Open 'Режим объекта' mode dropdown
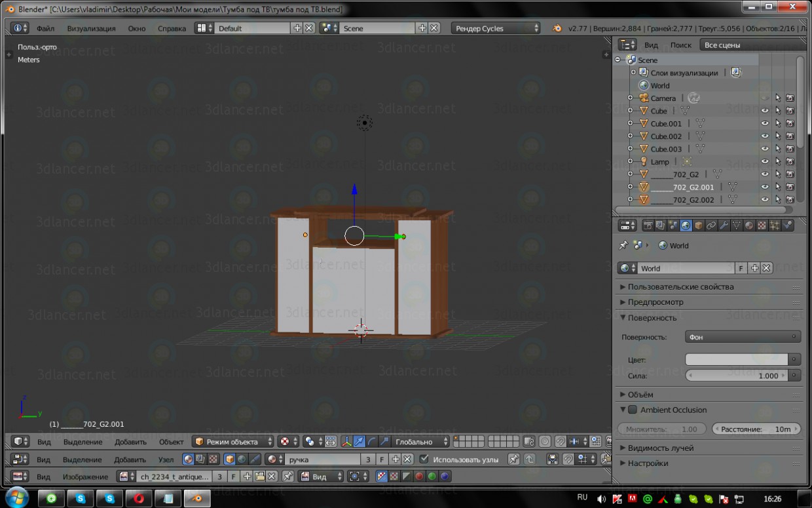The height and width of the screenshot is (508, 812). point(233,442)
